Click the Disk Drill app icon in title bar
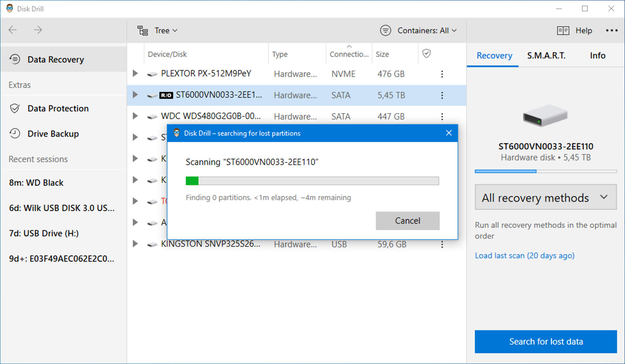This screenshot has width=625, height=364. tap(10, 8)
